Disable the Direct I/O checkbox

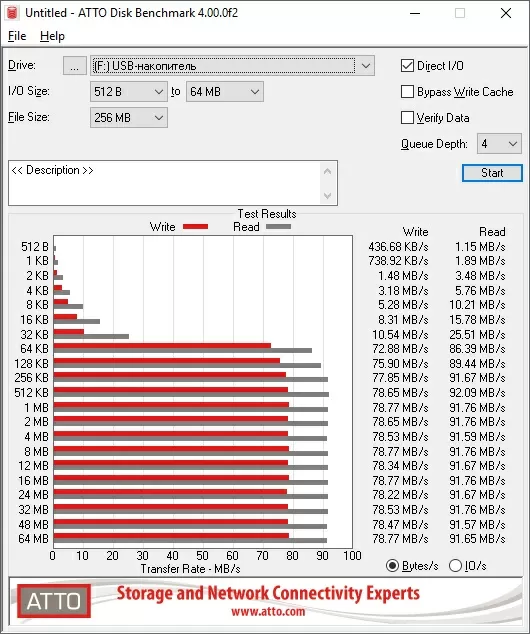pyautogui.click(x=407, y=66)
